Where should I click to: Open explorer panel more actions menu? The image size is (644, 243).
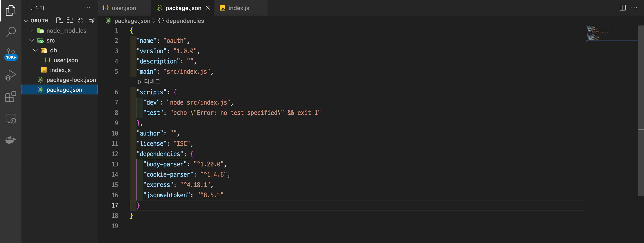[87, 8]
